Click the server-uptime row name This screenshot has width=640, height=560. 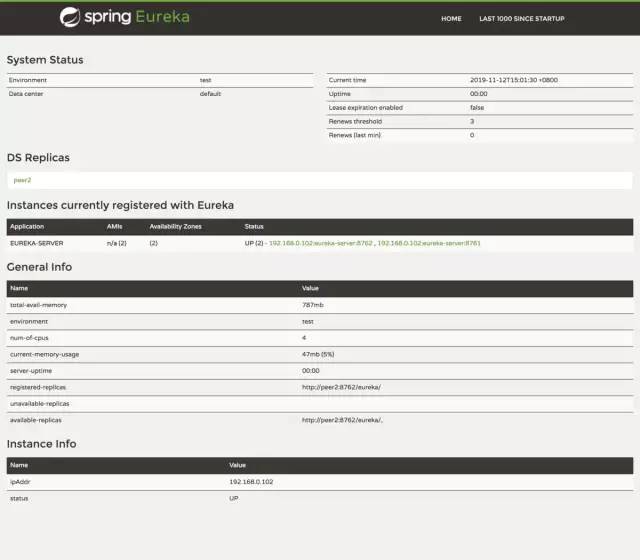click(x=31, y=371)
